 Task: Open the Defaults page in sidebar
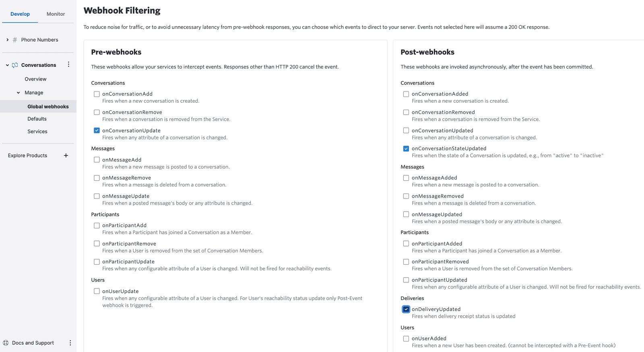point(37,118)
